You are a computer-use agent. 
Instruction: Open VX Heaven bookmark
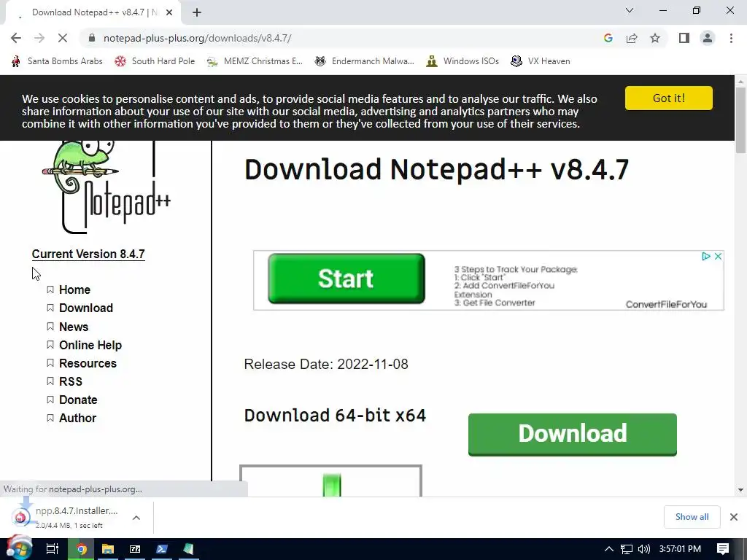point(541,61)
